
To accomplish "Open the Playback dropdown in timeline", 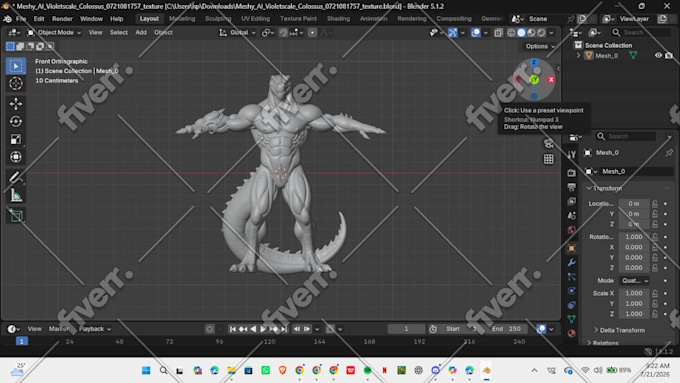I will pos(95,329).
